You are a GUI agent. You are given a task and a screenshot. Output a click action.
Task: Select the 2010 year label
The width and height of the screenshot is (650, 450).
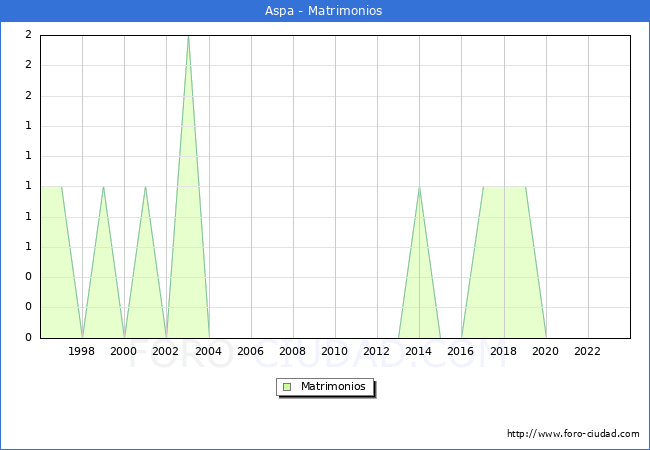tap(335, 351)
